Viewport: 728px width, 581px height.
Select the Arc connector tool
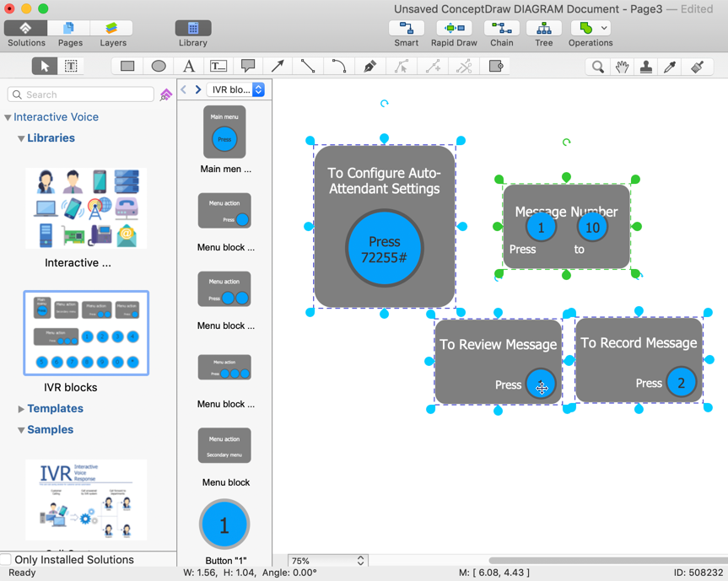pyautogui.click(x=339, y=66)
